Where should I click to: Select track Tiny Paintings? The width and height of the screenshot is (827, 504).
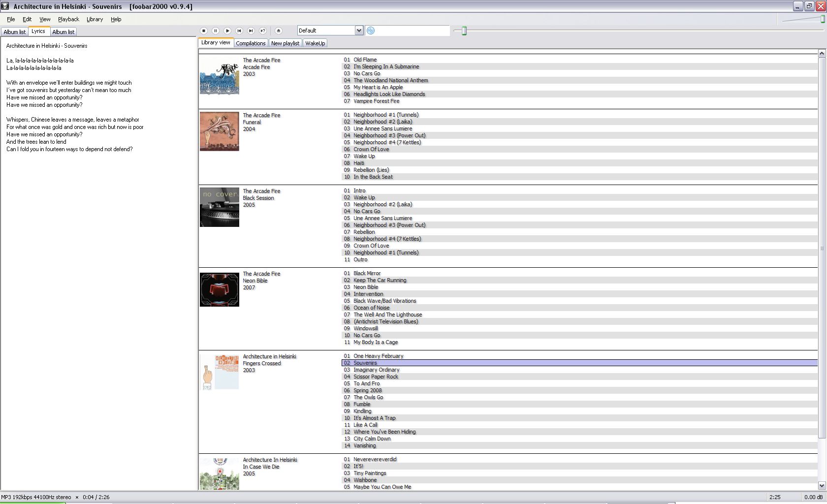(x=579, y=473)
